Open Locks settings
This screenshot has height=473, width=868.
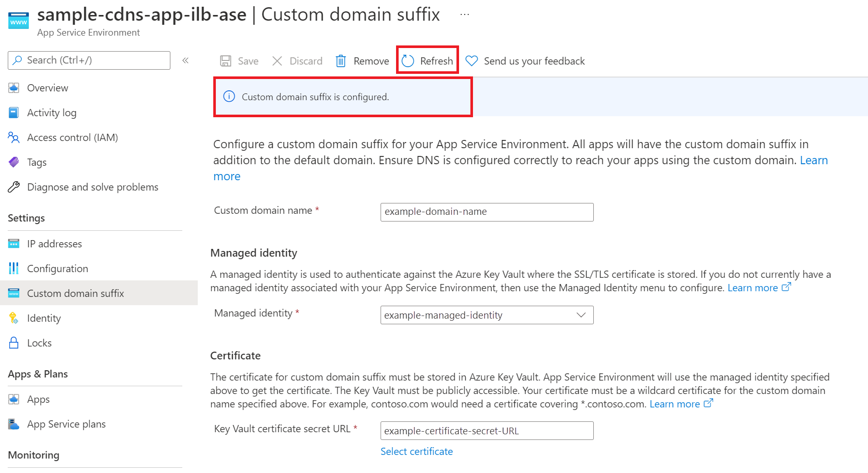(39, 343)
